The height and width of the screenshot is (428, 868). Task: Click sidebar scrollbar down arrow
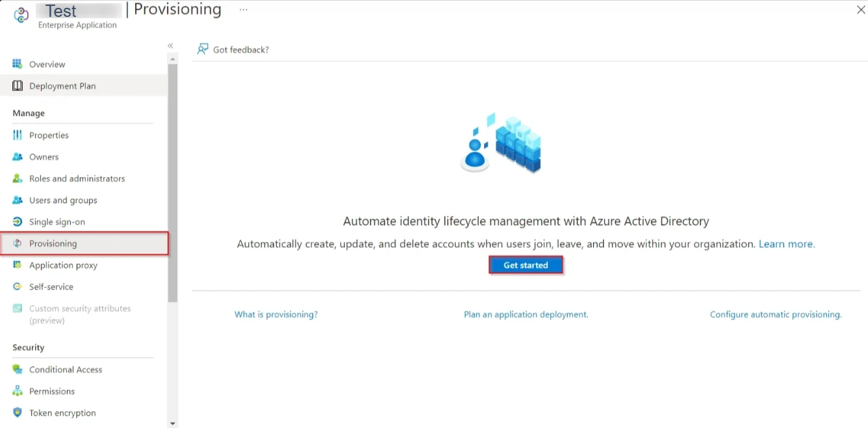coord(173,423)
